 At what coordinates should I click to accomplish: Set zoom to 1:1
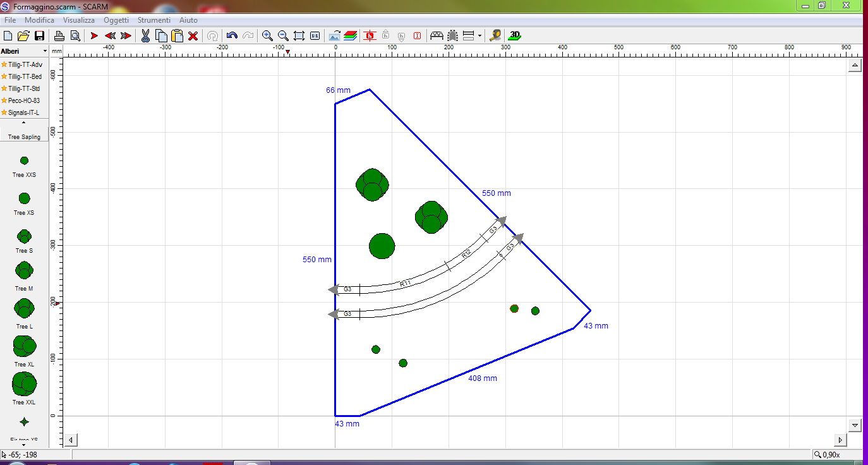point(315,36)
